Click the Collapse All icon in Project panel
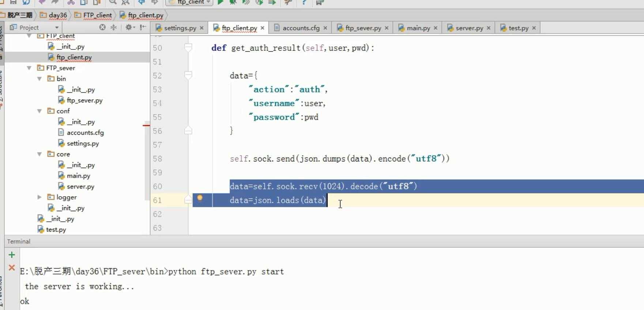The image size is (644, 310). click(x=114, y=27)
